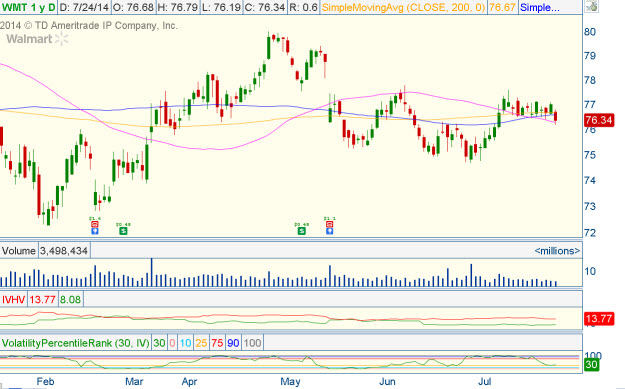This screenshot has height=389, width=625.
Task: Click the range value R: 0.6
Action: coord(303,7)
